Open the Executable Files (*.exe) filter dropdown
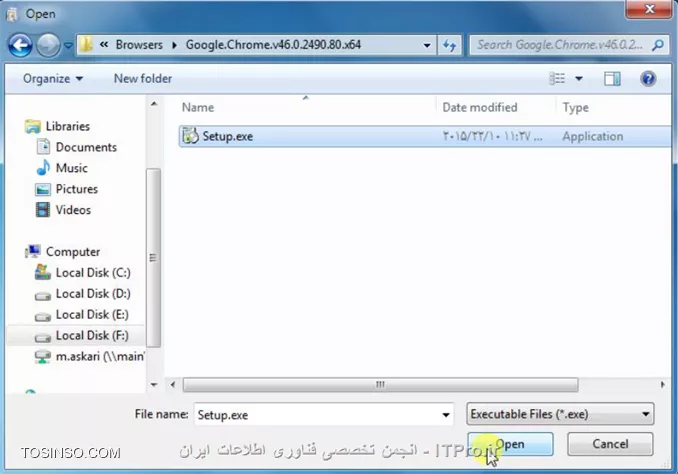Screen dimensions: 678x474 [560, 414]
